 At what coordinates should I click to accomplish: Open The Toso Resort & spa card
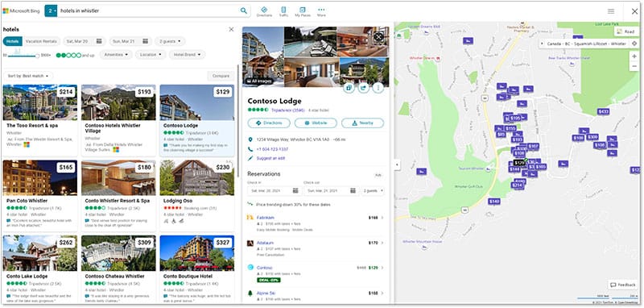pos(39,120)
